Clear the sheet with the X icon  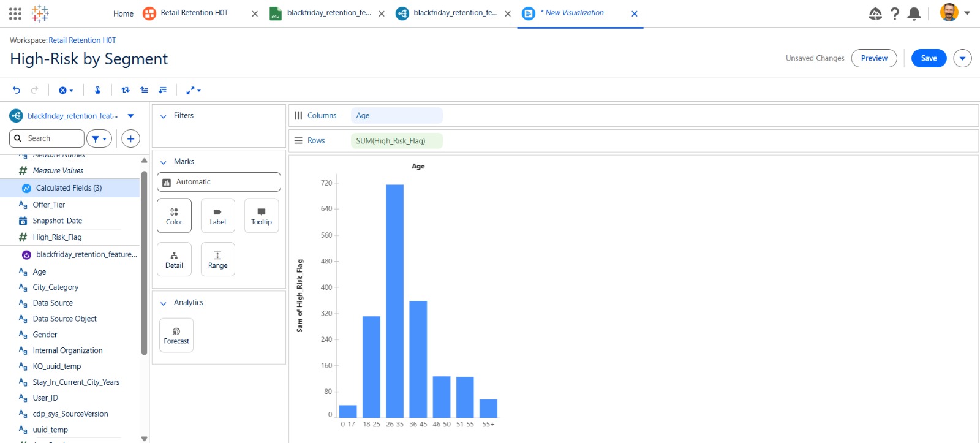(62, 90)
